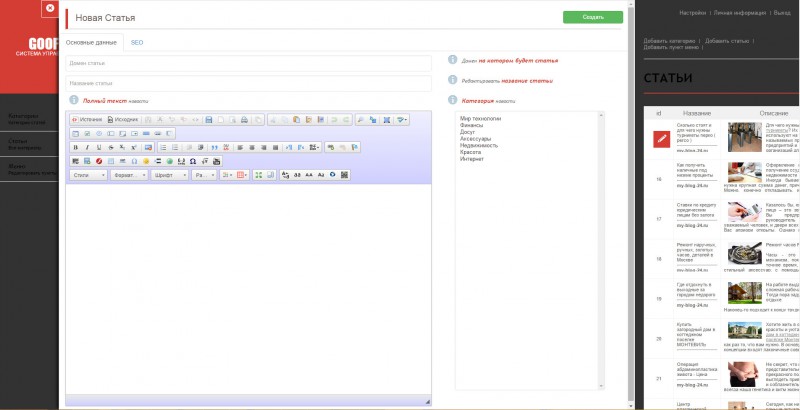Select the Недвижимость category
Image resolution: width=800 pixels, height=410 pixels.
[479, 145]
